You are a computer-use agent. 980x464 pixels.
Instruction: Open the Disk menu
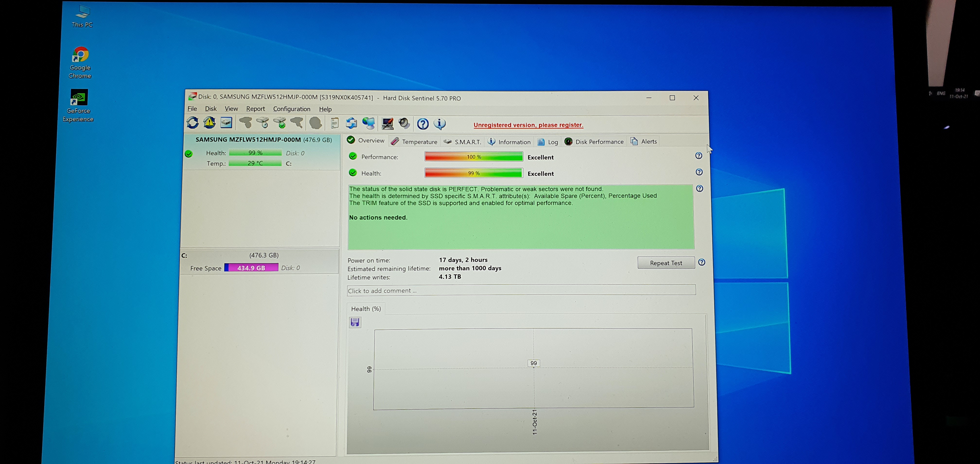coord(211,108)
